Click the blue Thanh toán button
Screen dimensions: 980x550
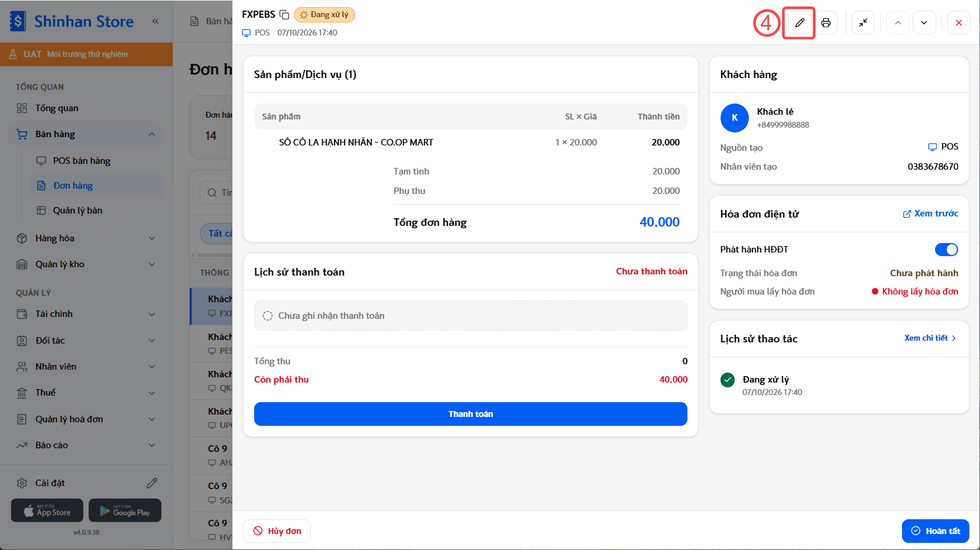[470, 414]
